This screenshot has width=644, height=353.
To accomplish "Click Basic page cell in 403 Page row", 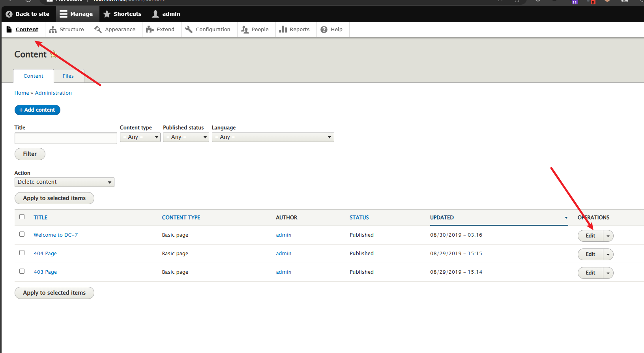I will (175, 272).
